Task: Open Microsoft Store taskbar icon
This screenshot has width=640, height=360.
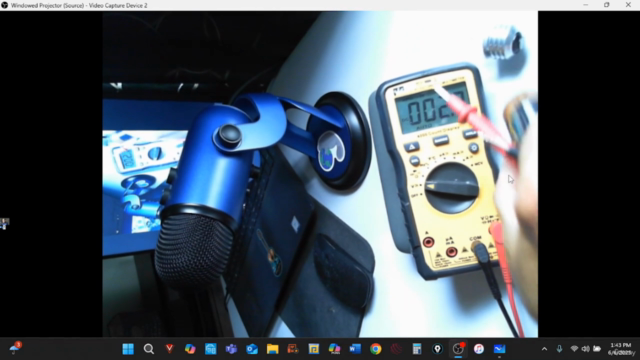Action: click(211, 349)
